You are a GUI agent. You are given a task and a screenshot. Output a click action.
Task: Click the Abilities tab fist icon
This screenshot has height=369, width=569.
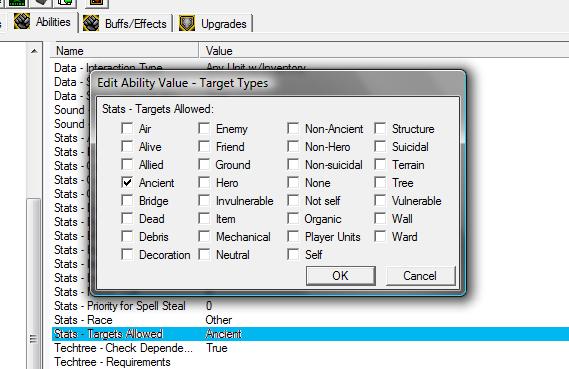22,22
